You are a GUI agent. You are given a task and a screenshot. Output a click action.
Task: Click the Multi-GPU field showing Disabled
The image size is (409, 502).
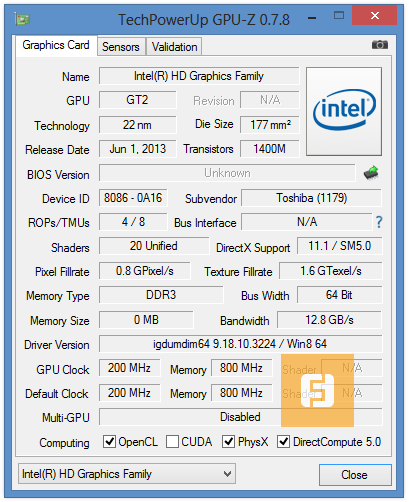(x=240, y=417)
